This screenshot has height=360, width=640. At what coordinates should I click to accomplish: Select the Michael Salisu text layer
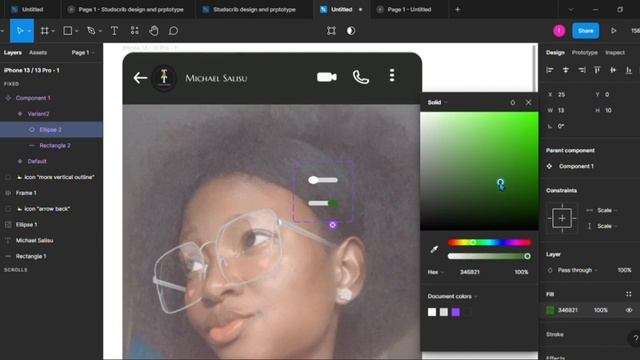pos(34,240)
